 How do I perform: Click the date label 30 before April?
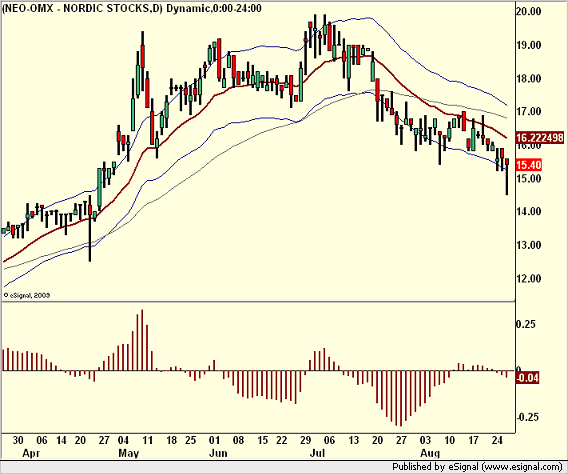pos(18,440)
